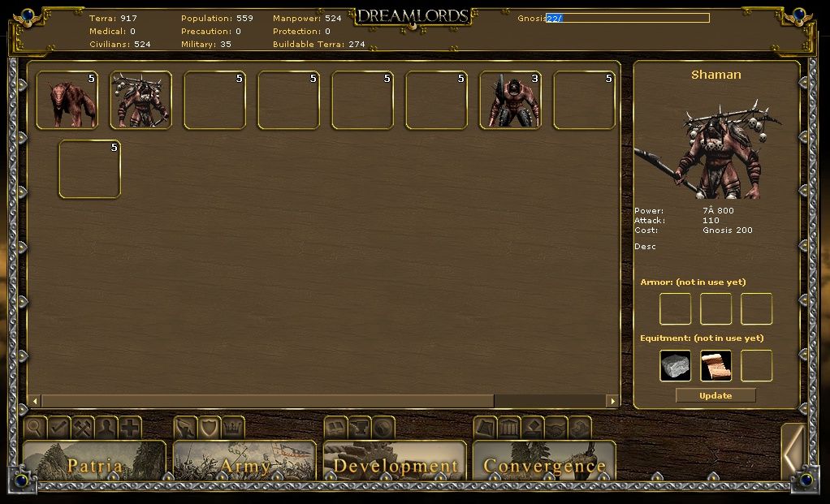Click the empty third equipment slot
This screenshot has width=830, height=504.
(756, 365)
